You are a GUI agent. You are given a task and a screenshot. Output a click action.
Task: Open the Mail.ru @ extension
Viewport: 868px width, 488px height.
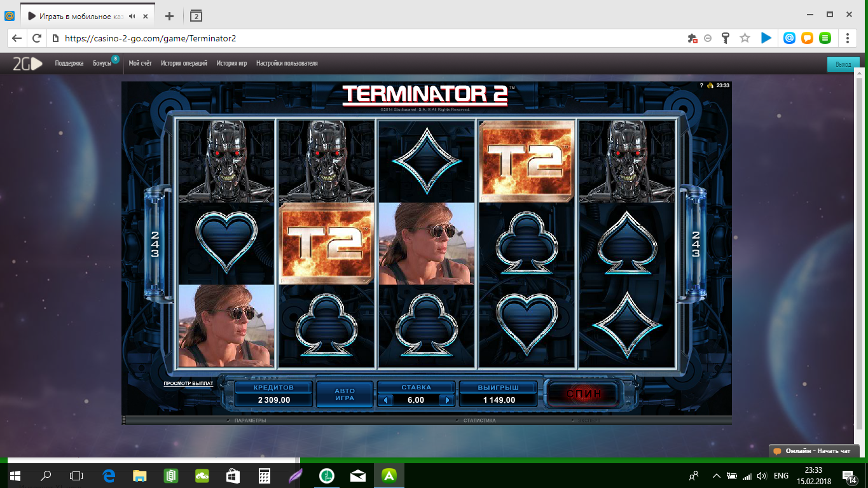(789, 38)
